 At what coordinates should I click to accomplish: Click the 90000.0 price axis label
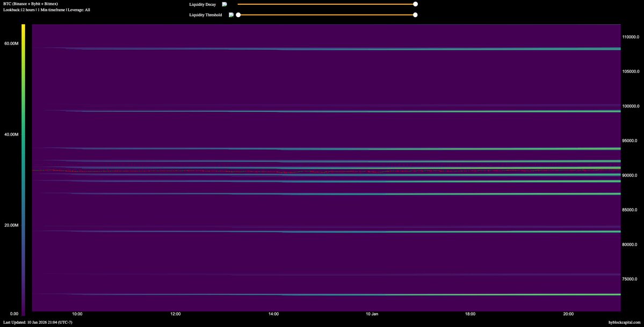(632, 175)
